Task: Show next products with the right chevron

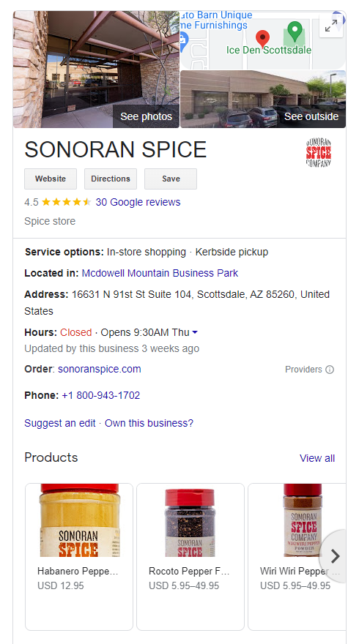Action: pyautogui.click(x=335, y=556)
